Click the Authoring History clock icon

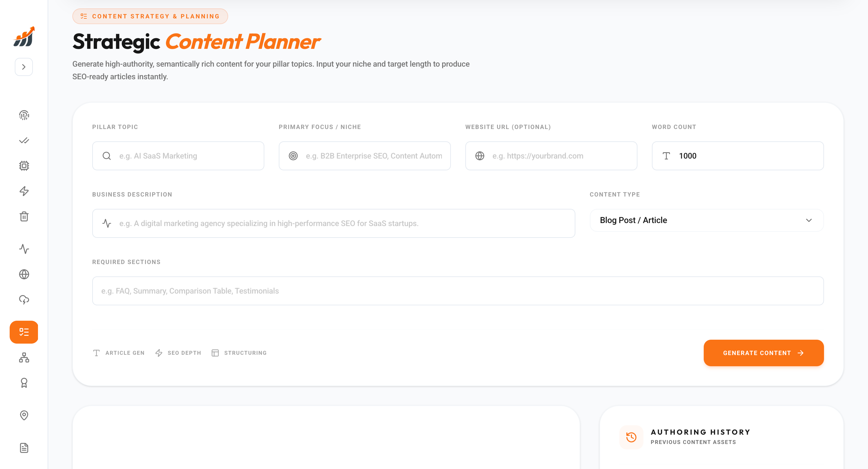(631, 437)
